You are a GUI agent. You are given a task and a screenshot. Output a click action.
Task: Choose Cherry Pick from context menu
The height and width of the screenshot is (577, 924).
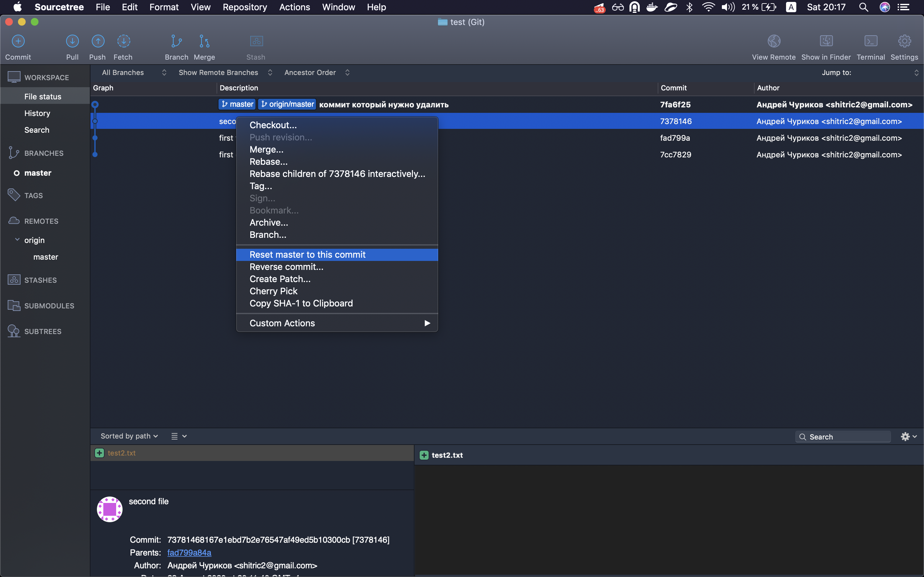[273, 291]
